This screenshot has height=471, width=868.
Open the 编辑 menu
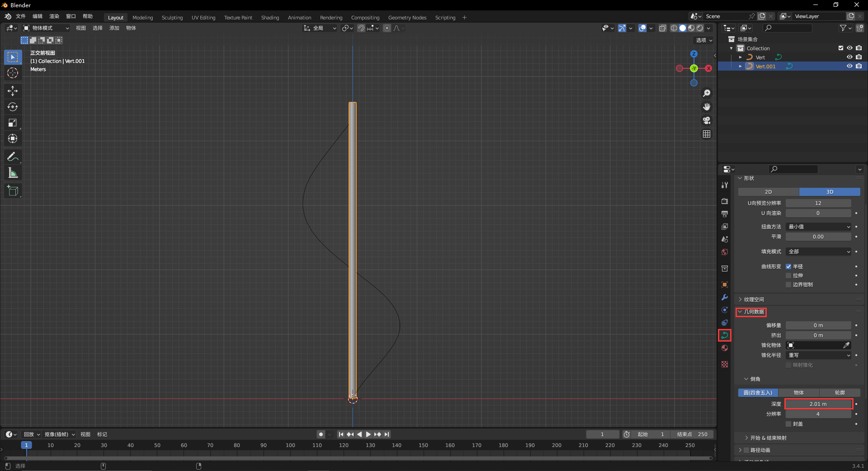38,16
